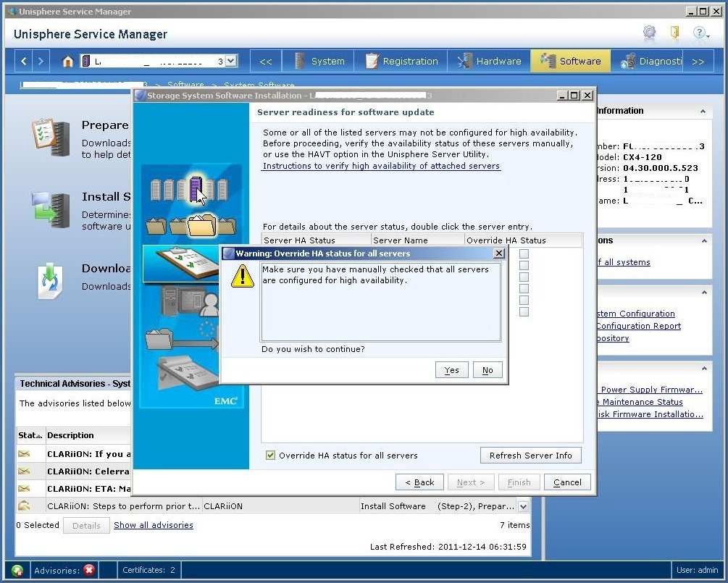
Task: Click 'Certificates: 2' in the status bar
Action: (148, 570)
